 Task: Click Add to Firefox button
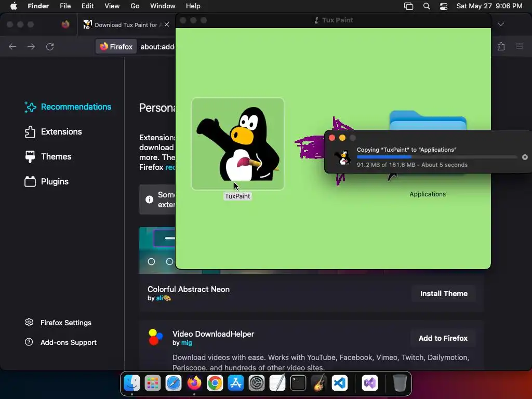coord(443,338)
